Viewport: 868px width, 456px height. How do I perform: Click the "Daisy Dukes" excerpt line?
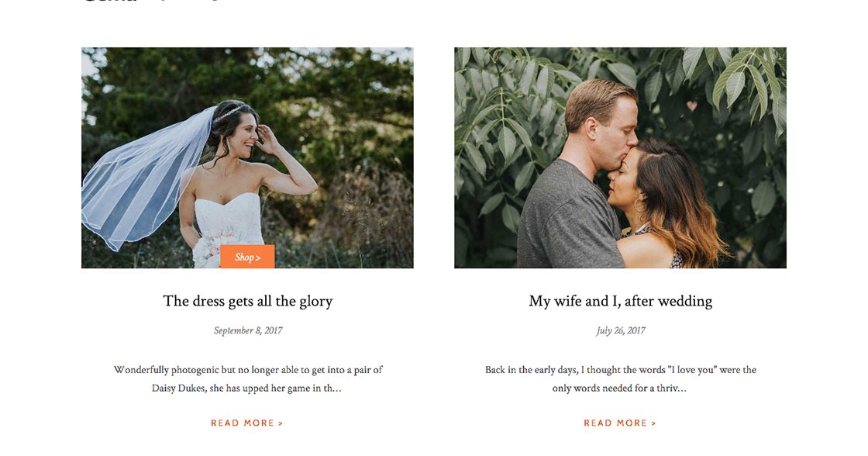[x=247, y=388]
